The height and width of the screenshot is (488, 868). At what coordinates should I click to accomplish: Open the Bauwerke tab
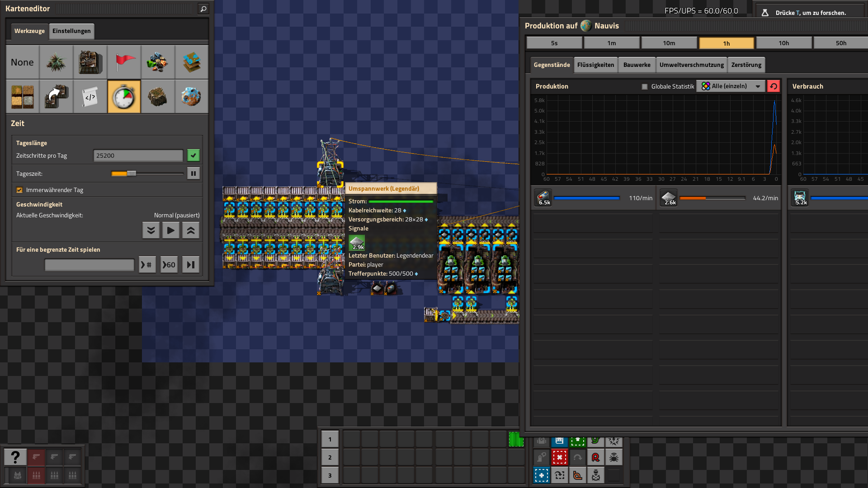point(637,65)
